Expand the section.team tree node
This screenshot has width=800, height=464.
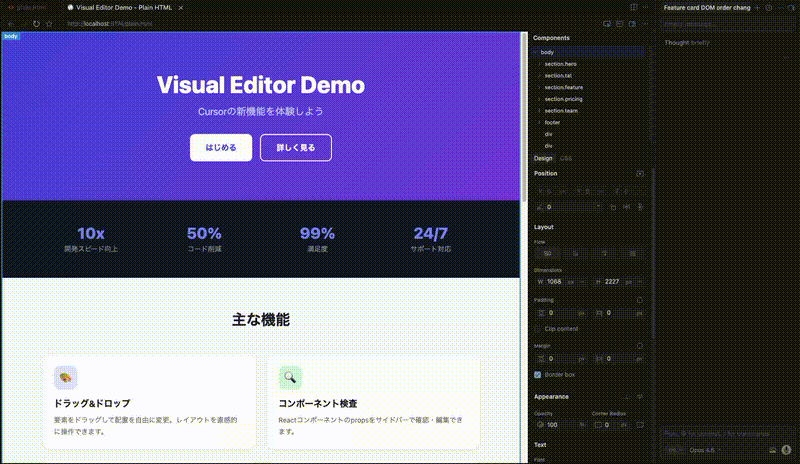click(540, 111)
